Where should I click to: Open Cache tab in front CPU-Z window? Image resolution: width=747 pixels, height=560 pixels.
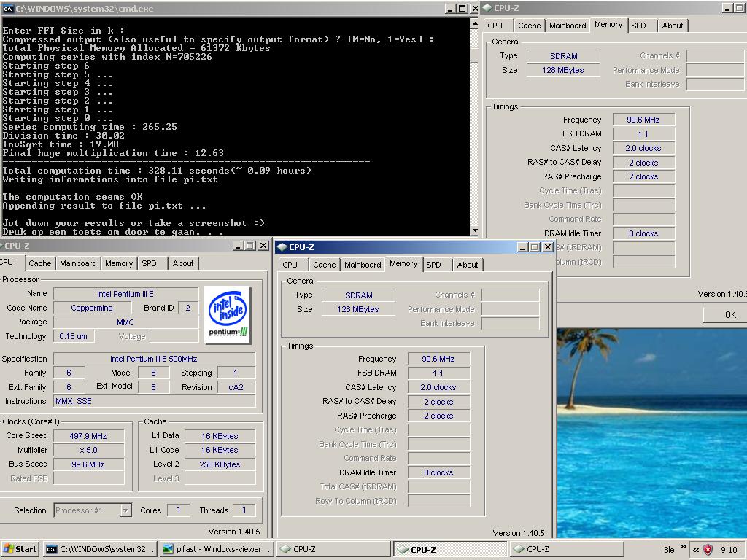click(324, 265)
